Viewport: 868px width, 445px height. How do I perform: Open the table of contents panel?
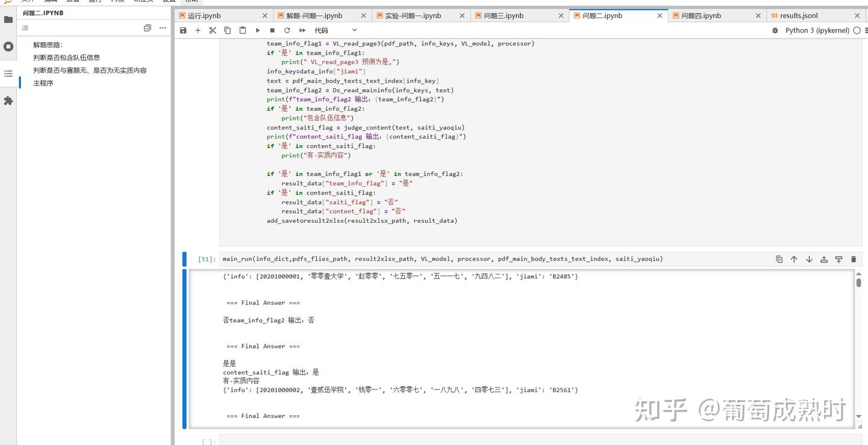coord(8,73)
